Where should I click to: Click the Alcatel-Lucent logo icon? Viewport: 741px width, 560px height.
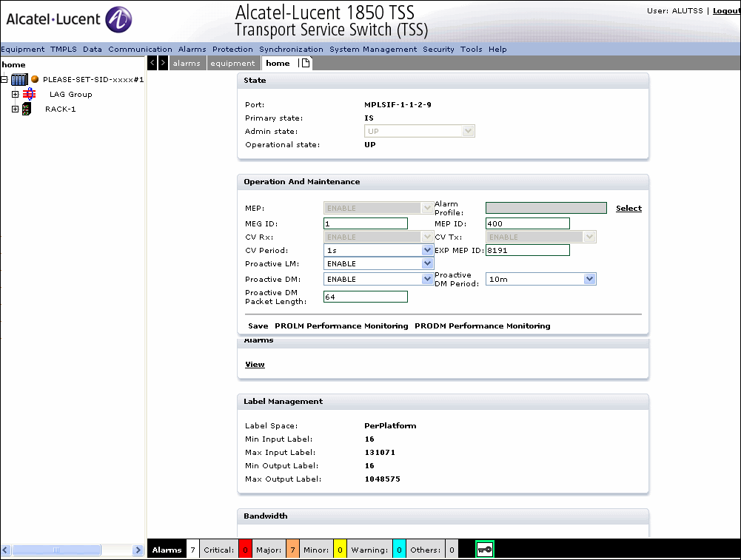click(118, 19)
